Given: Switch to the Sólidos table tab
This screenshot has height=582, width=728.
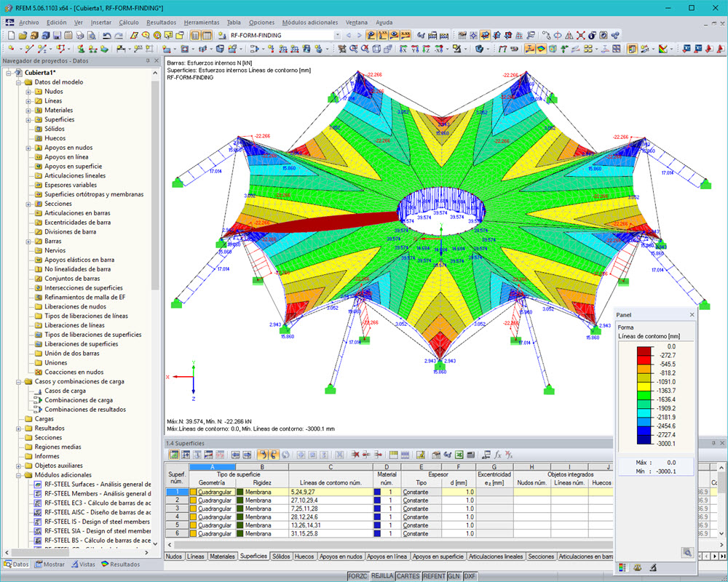Looking at the screenshot, I should 281,556.
